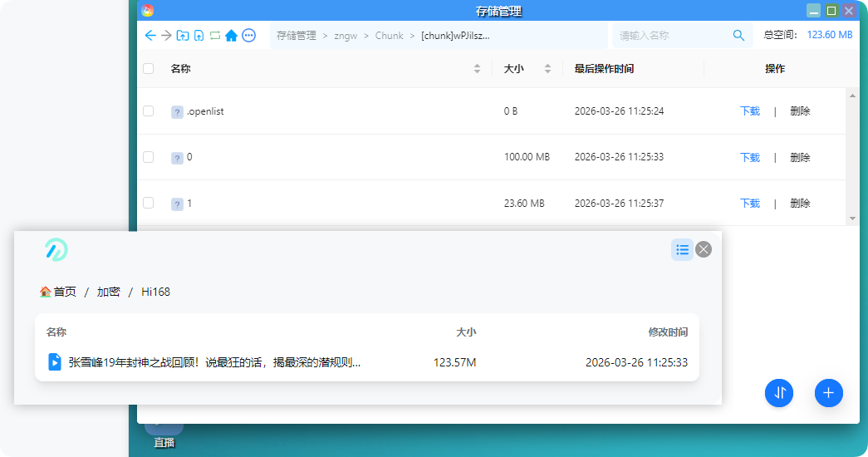868x457 pixels.
Task: Navigate to Chunk in breadcrumb path
Action: (389, 36)
